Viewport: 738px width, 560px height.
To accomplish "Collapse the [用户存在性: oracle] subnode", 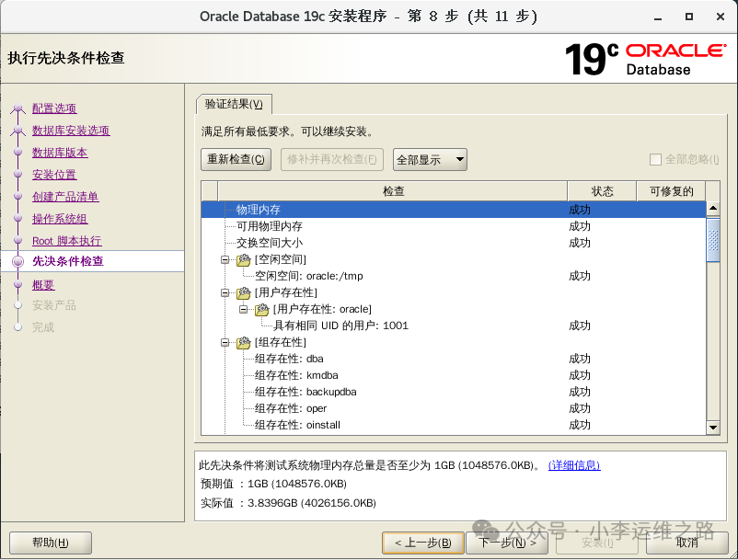I will [x=243, y=309].
